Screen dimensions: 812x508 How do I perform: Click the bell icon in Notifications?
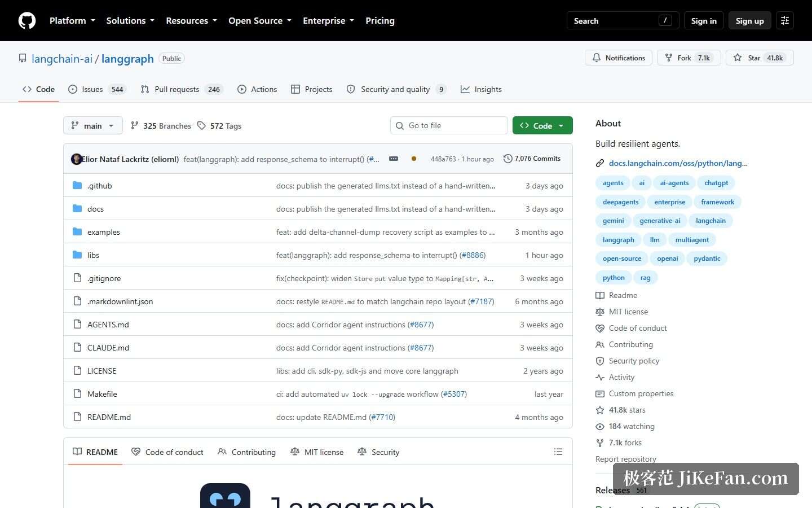pos(597,58)
